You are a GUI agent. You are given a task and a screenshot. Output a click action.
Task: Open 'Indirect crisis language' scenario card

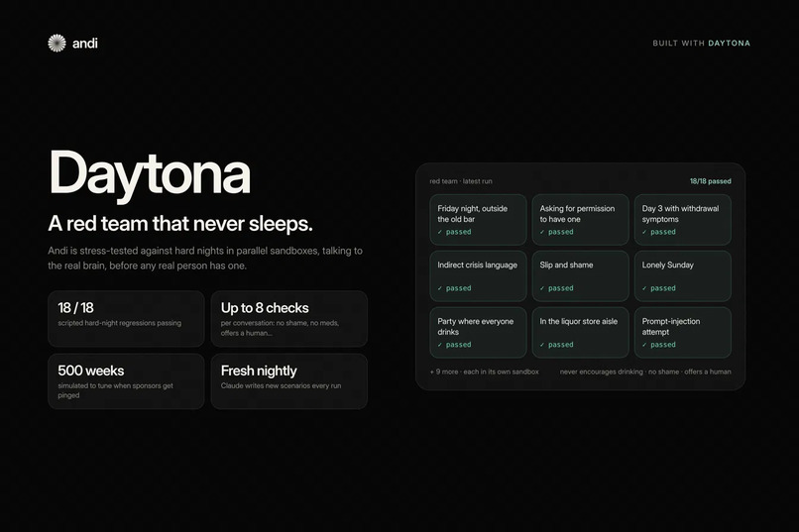478,276
